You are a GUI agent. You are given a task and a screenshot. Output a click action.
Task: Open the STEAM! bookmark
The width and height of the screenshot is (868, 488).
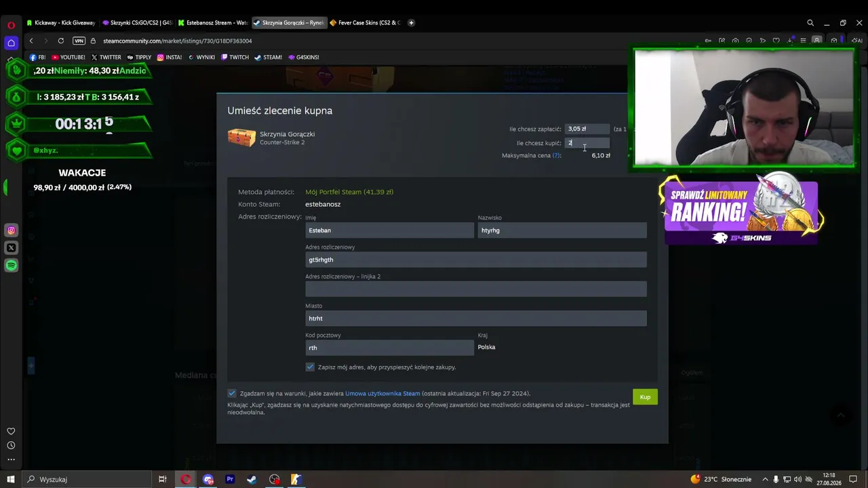click(268, 58)
